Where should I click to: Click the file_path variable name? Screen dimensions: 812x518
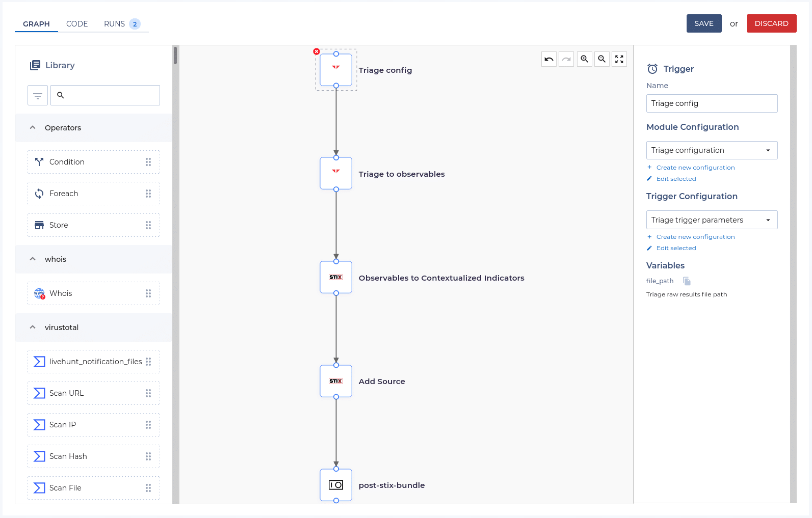point(660,281)
